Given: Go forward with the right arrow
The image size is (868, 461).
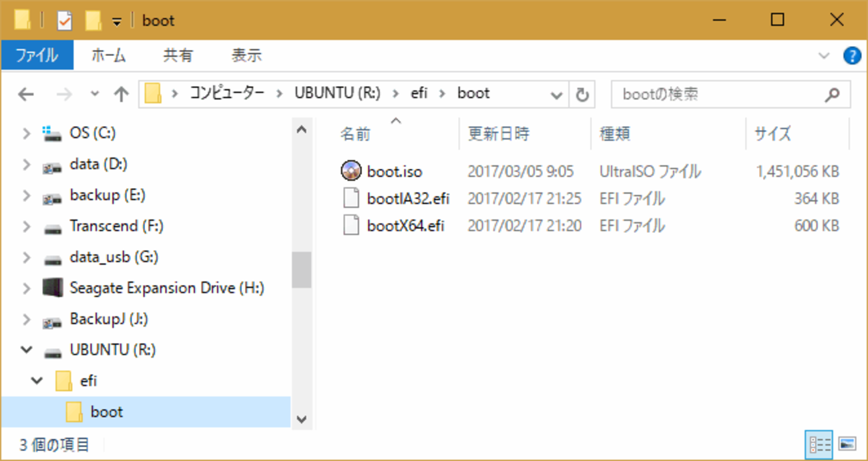Looking at the screenshot, I should [64, 95].
